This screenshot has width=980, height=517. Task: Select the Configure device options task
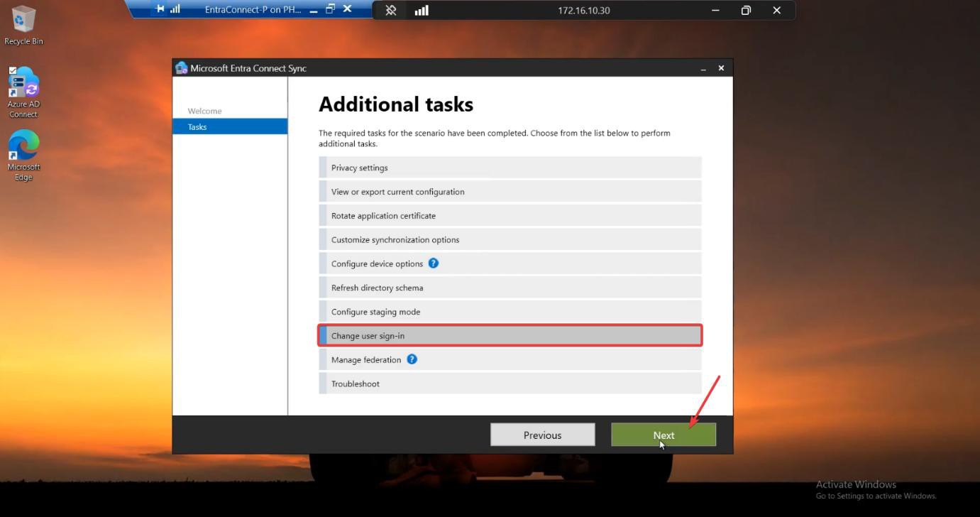tap(510, 263)
